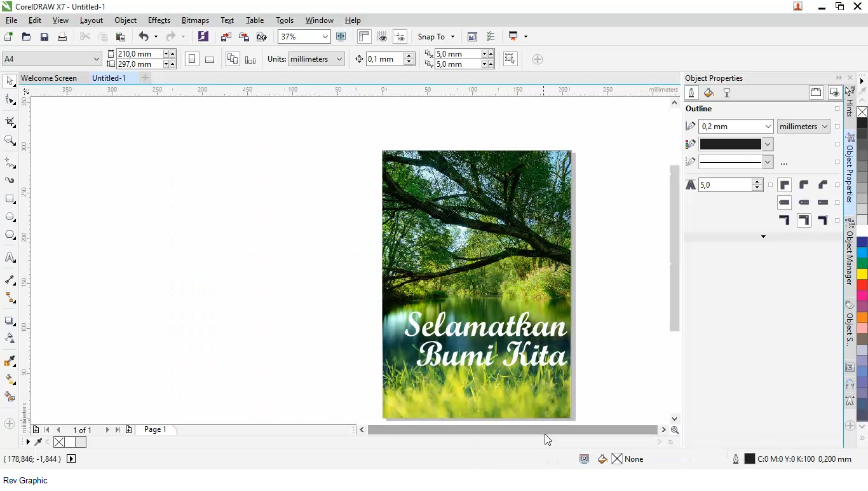Toggle Show Grid in the toolbar
868x491 pixels.
[x=382, y=37]
